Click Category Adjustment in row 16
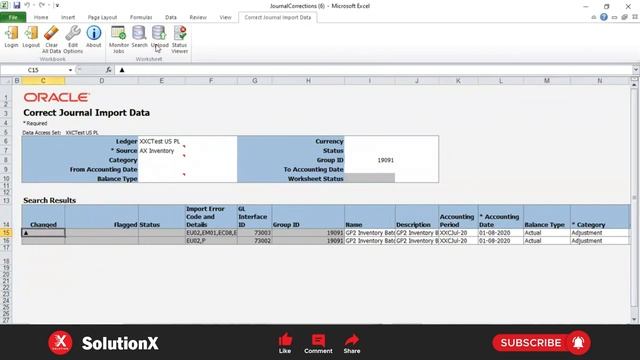The image size is (640, 360). click(600, 241)
